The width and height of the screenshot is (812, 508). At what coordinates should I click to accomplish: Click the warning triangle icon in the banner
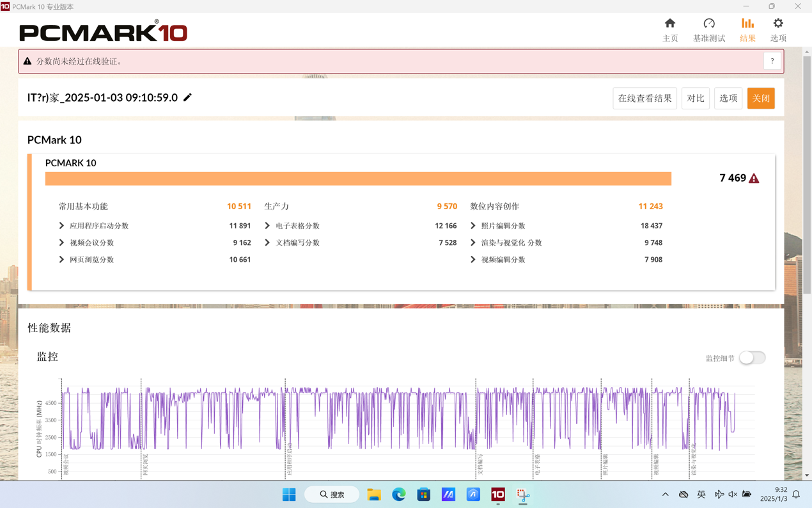pyautogui.click(x=27, y=61)
